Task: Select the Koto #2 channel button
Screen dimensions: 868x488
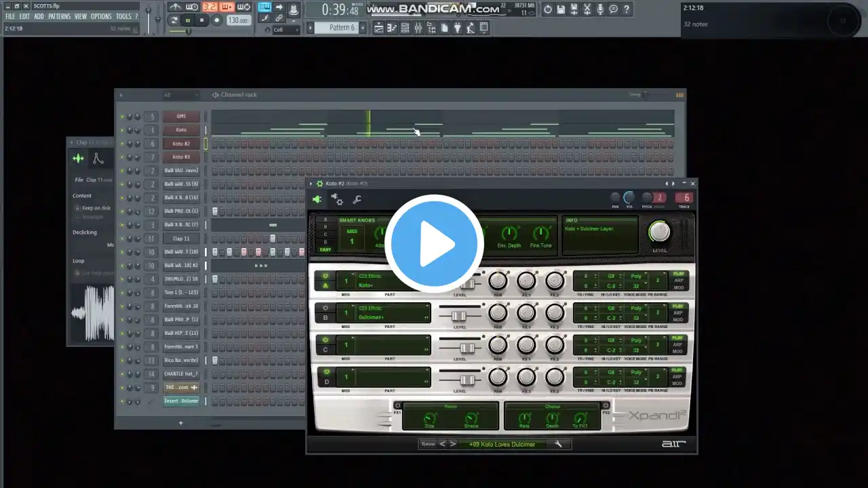Action: 181,143
